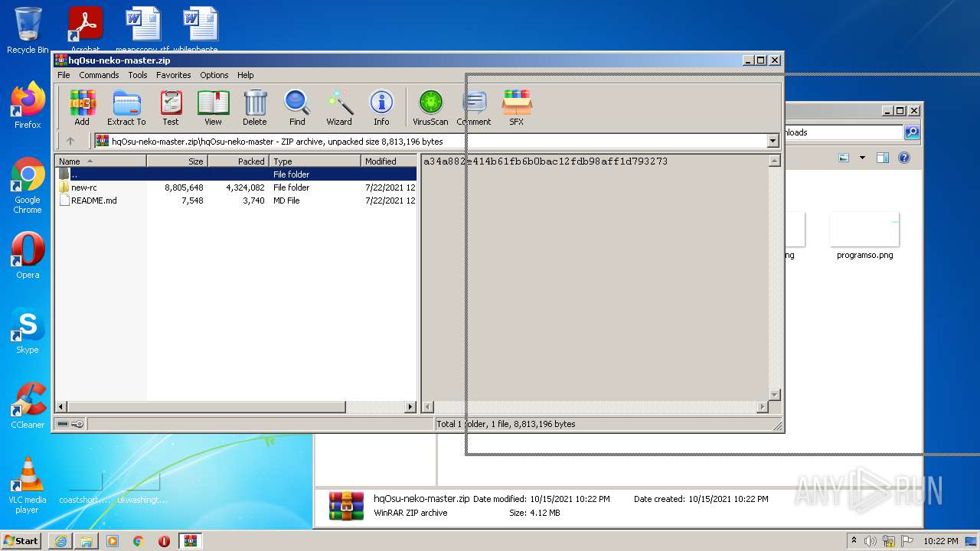Show hidden tray icons arrow
Screen dimensions: 980x551
click(854, 540)
